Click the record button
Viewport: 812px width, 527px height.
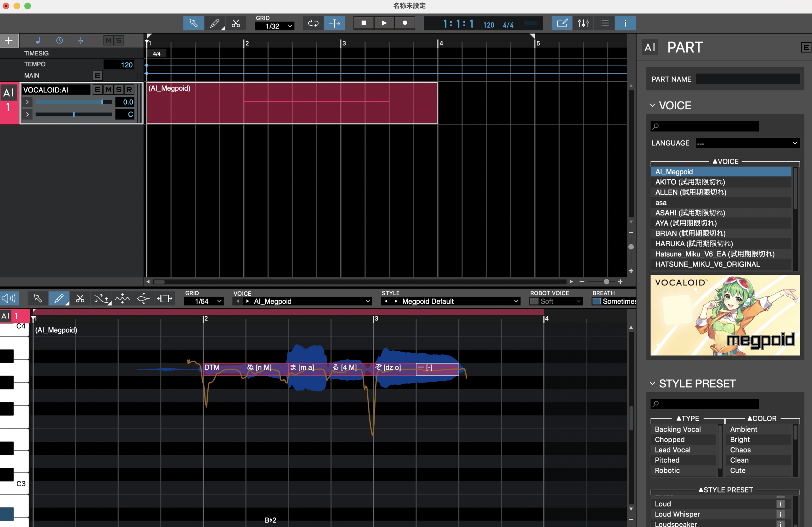tap(405, 23)
